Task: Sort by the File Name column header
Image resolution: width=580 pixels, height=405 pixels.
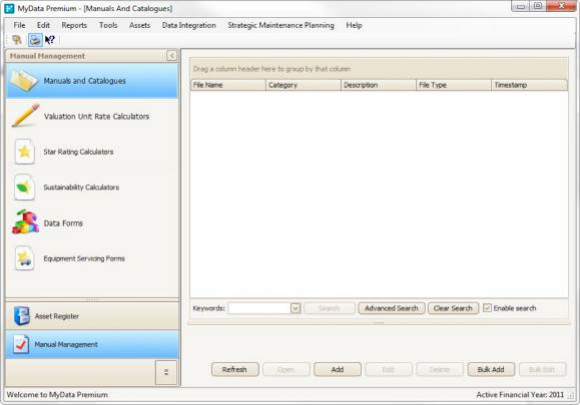Action: coord(228,85)
